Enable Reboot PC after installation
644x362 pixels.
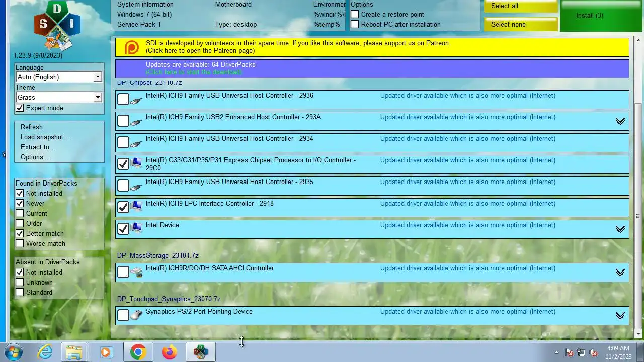[x=355, y=24]
